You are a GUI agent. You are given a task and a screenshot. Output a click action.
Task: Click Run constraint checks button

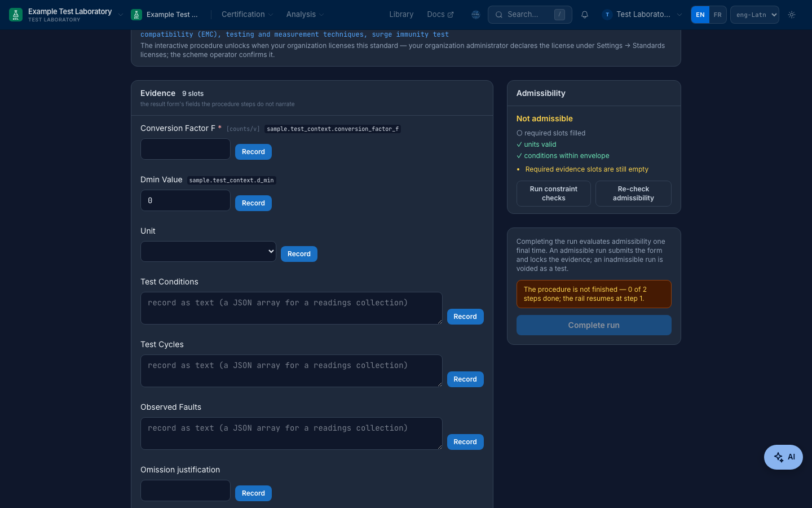pos(554,194)
